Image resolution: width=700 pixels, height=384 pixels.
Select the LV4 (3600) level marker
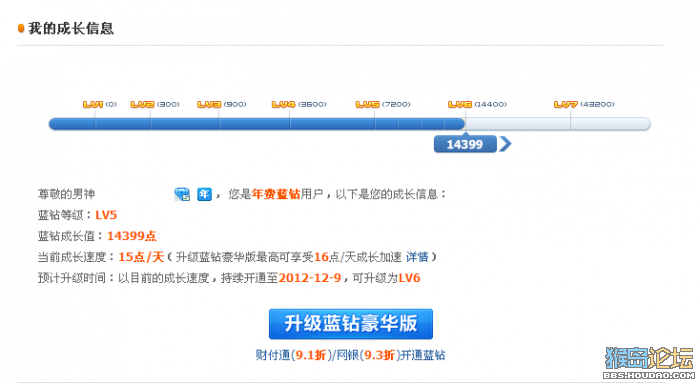299,104
